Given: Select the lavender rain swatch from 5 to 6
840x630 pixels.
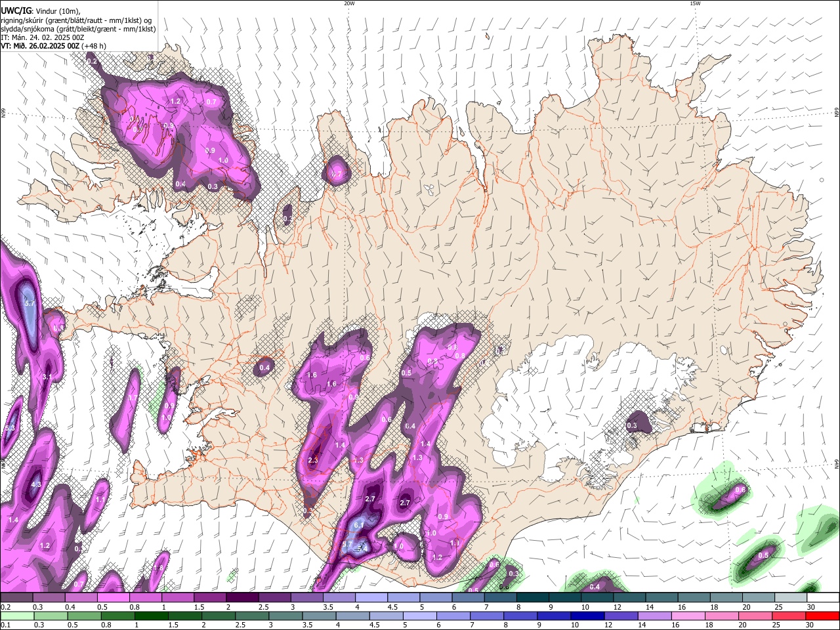Looking at the screenshot, I should [x=419, y=616].
